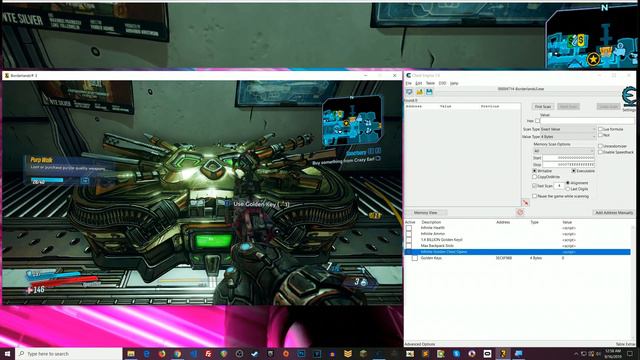Activate the 1.4 BILLION Golden Keys checkbox

(x=409, y=240)
